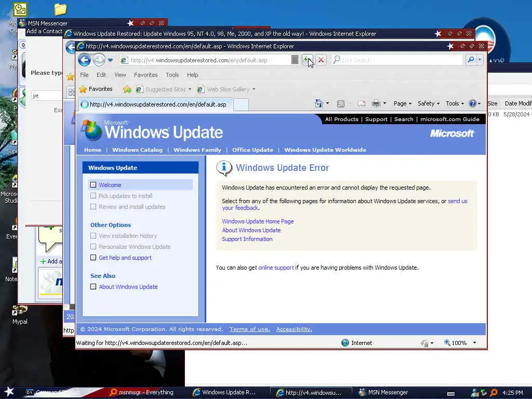
Task: Open the Suggested Sites dropdown
Action: click(x=164, y=89)
